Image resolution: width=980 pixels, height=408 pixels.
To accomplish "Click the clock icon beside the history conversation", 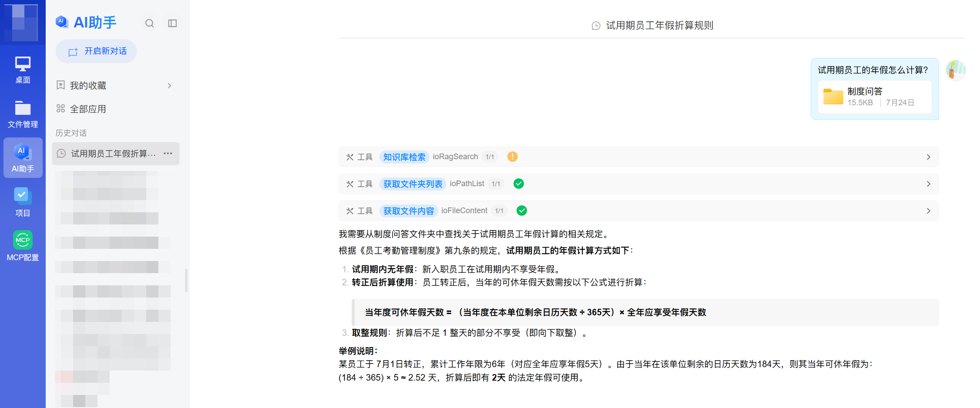I will (x=61, y=154).
